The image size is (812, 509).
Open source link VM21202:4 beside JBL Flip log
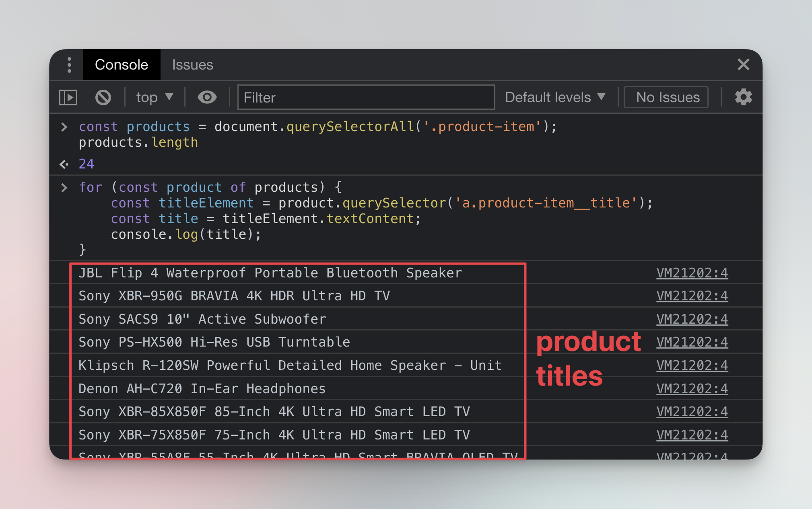point(692,273)
